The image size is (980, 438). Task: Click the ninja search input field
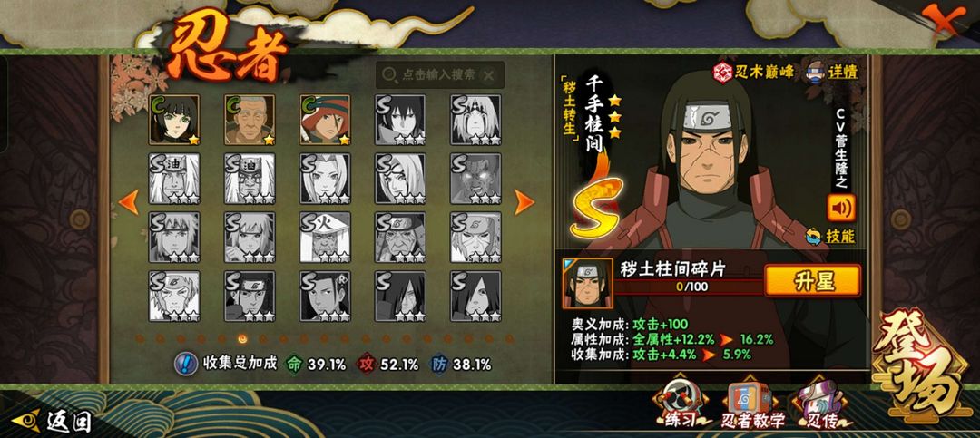pos(440,75)
